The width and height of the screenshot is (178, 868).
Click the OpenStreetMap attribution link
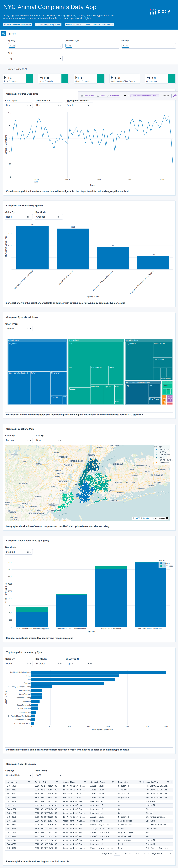[x=149, y=518]
